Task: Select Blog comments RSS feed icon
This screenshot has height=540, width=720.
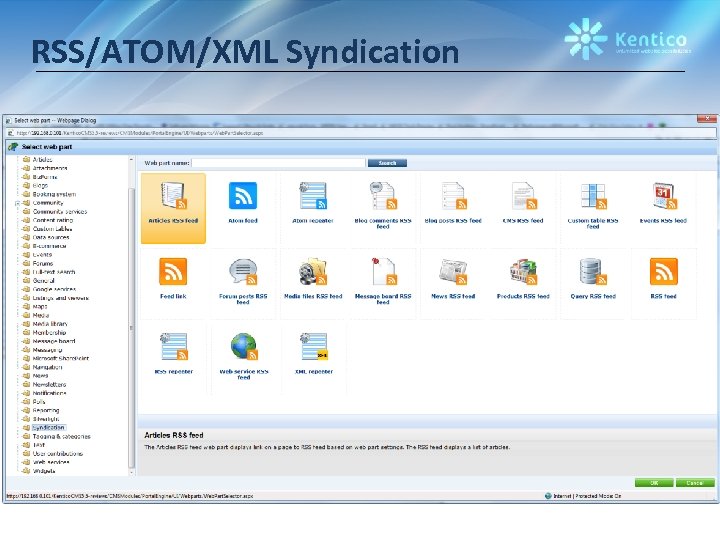Action: pos(383,196)
